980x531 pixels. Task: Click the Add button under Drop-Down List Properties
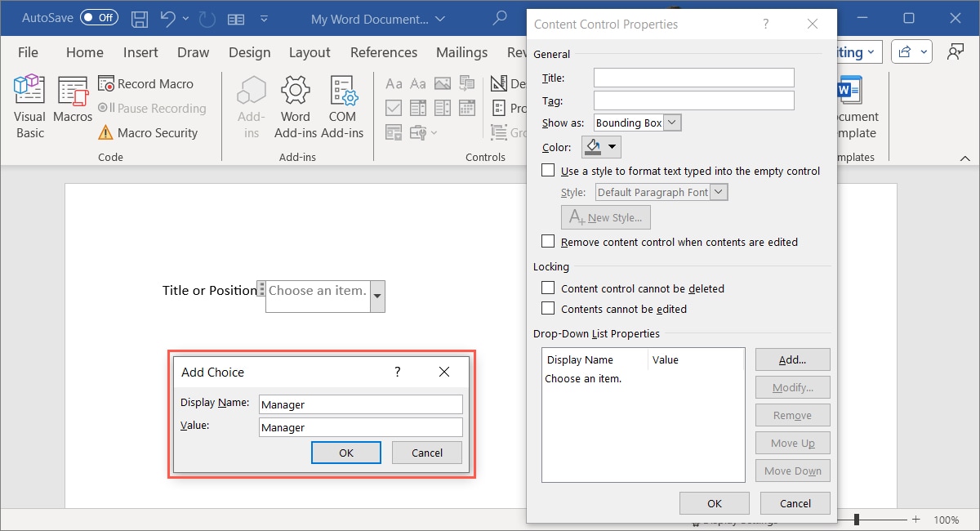(792, 359)
